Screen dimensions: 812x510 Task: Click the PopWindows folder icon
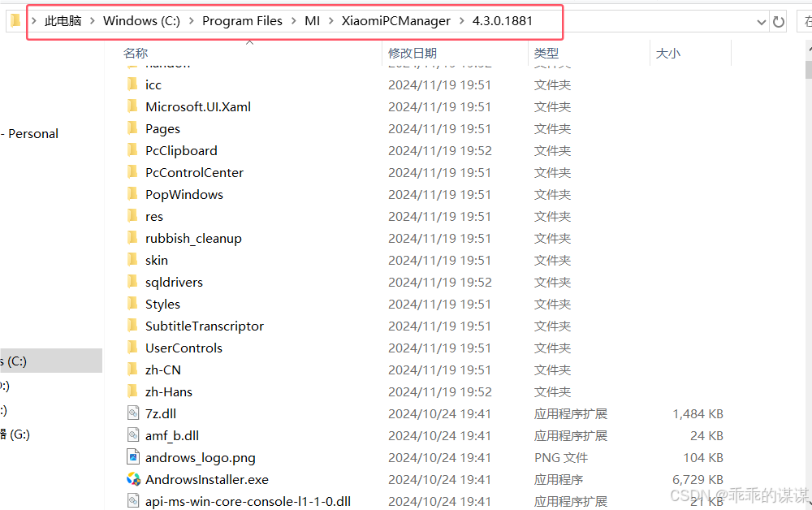(132, 193)
